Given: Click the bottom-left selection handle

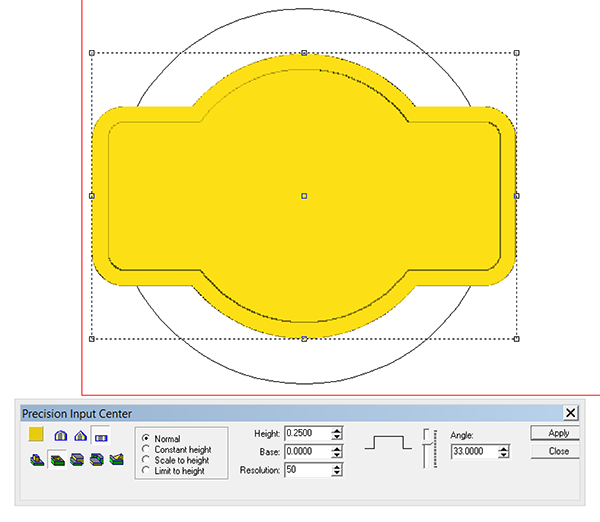Looking at the screenshot, I should click(x=91, y=339).
